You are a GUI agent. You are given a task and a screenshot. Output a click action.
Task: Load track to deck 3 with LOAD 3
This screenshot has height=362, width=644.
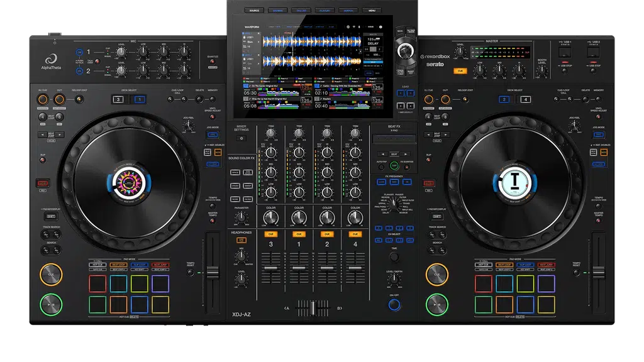(401, 106)
